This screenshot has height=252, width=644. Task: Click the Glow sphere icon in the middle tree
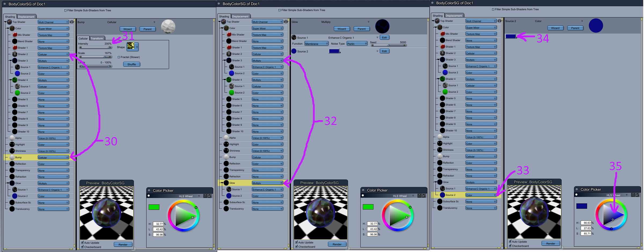click(x=226, y=183)
